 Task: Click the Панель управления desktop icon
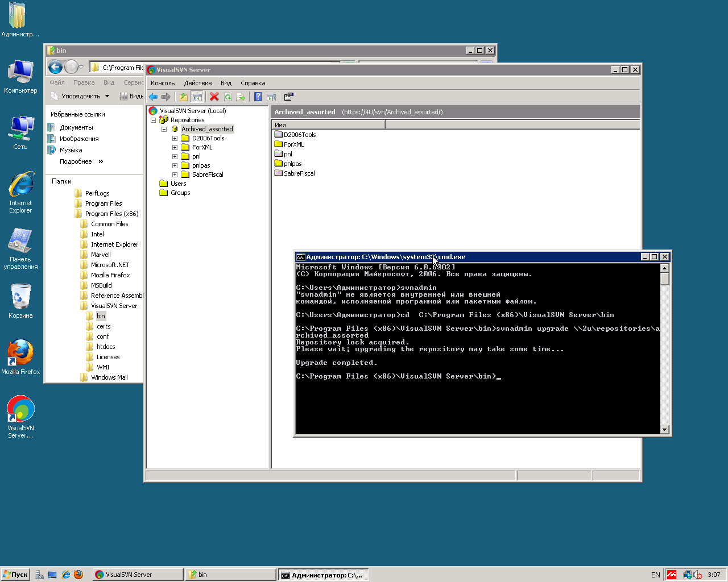[20, 248]
